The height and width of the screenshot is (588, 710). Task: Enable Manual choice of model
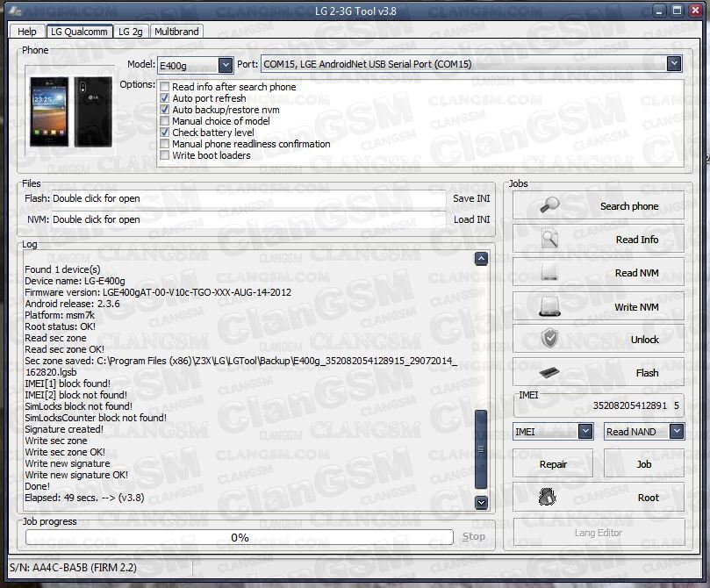pos(165,121)
